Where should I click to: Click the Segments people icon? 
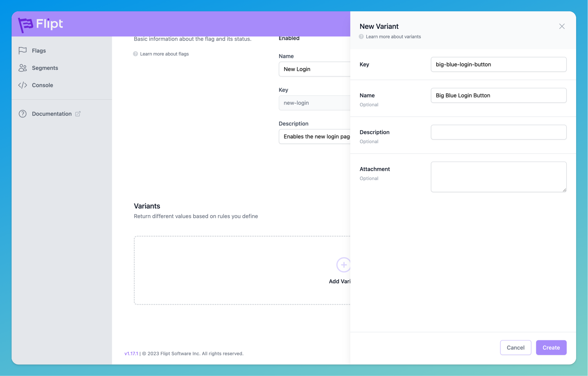click(x=23, y=68)
